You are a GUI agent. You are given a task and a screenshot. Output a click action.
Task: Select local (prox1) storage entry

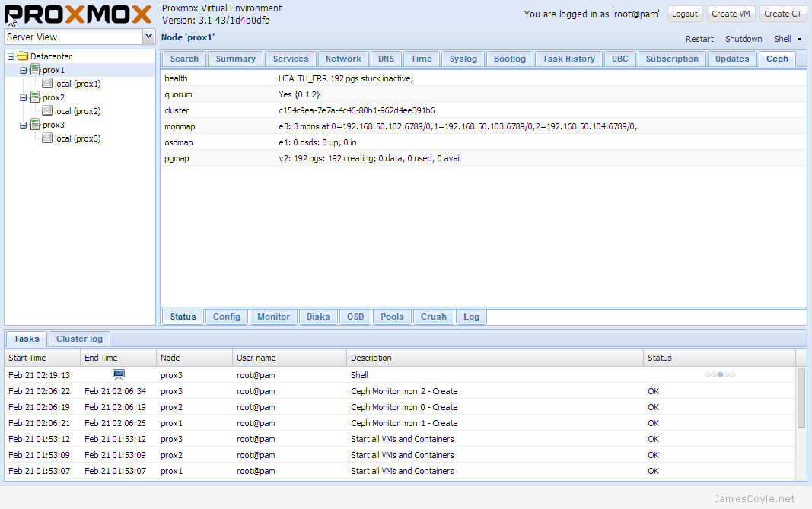coord(78,84)
